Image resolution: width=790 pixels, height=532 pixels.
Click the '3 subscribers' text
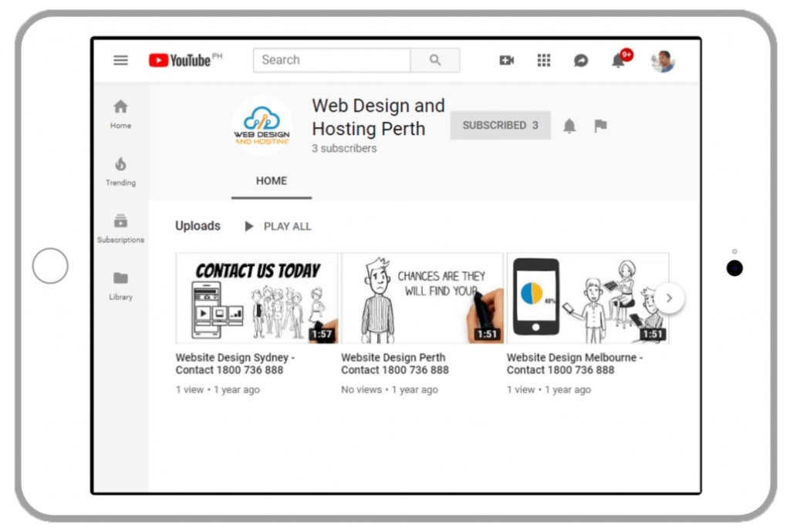344,149
